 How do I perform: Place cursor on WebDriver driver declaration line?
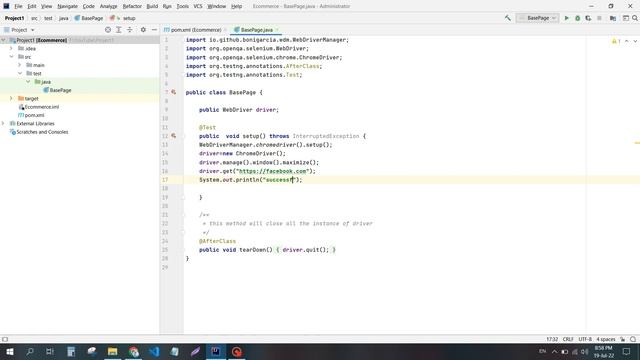(x=239, y=110)
